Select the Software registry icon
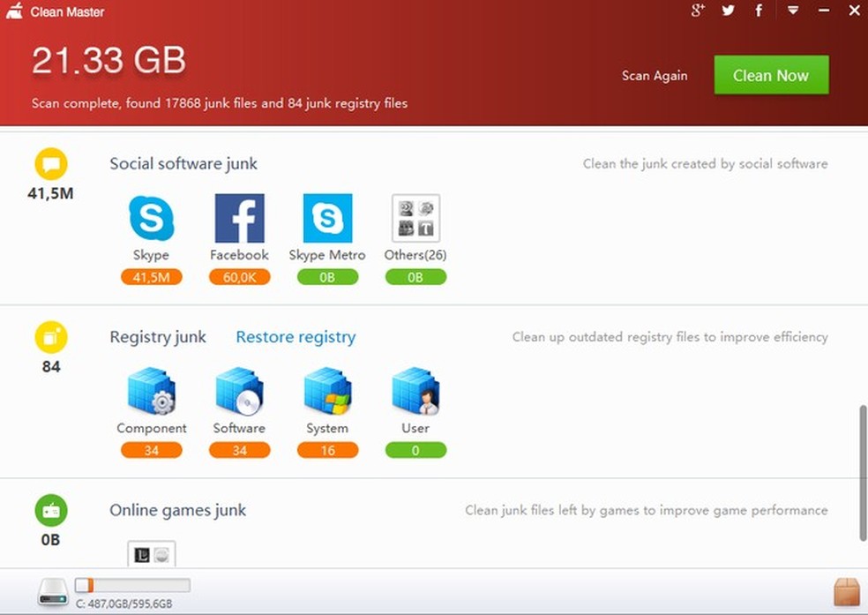Screen dimensions: 868x615 [x=239, y=391]
